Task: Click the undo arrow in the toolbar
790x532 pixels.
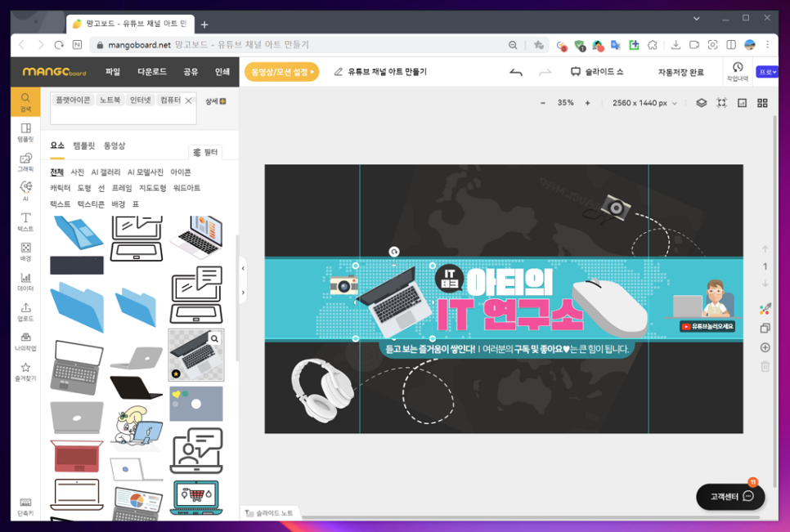Action: point(516,73)
